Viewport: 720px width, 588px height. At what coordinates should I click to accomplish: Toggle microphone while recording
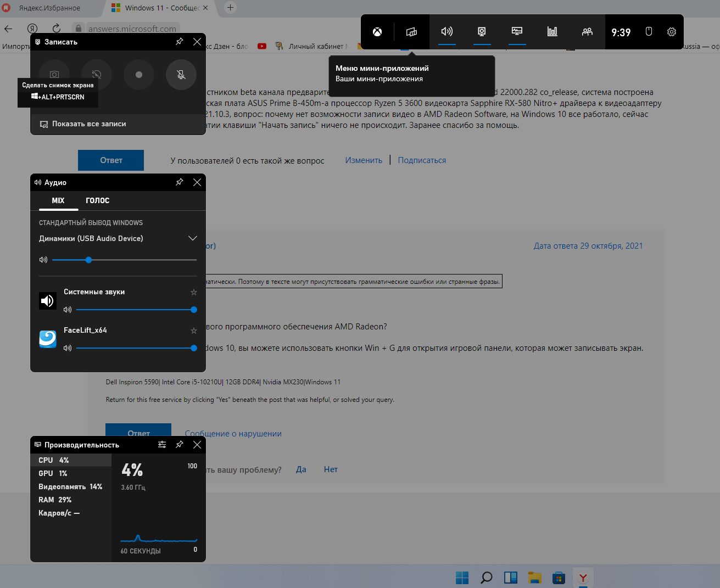(x=181, y=75)
